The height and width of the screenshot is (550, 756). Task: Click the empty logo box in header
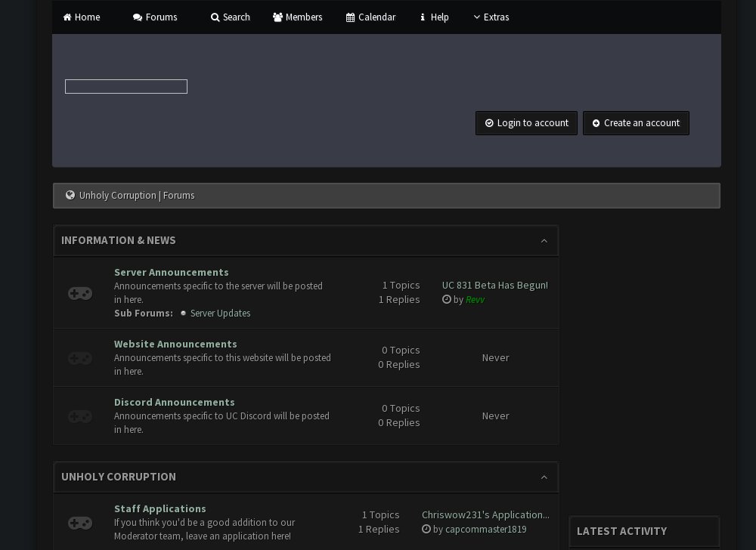click(x=126, y=87)
